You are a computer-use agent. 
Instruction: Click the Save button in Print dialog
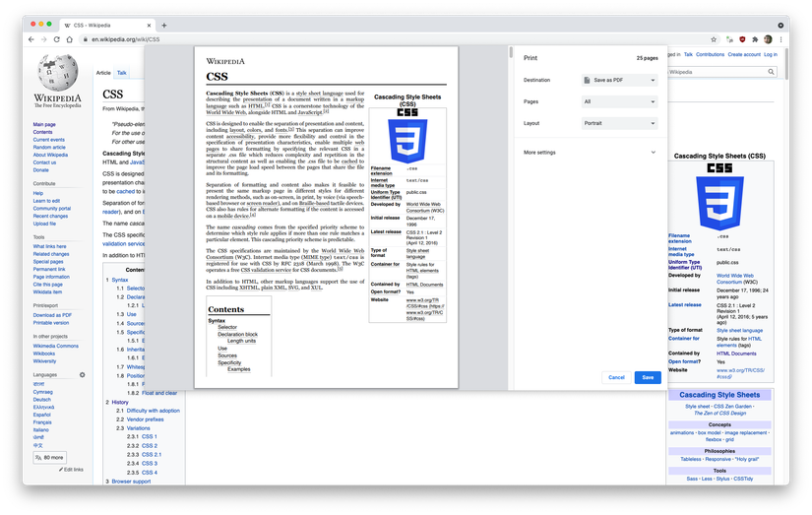pos(648,377)
